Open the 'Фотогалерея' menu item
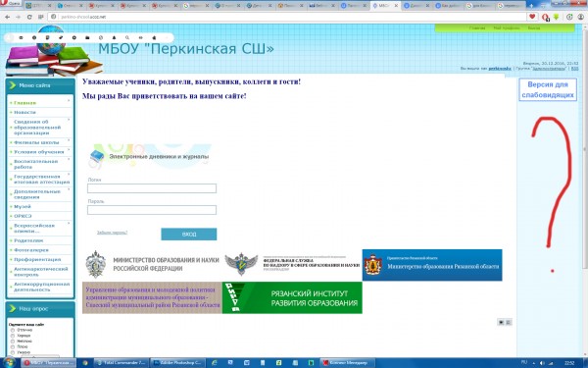This screenshot has width=588, height=368. pos(31,250)
